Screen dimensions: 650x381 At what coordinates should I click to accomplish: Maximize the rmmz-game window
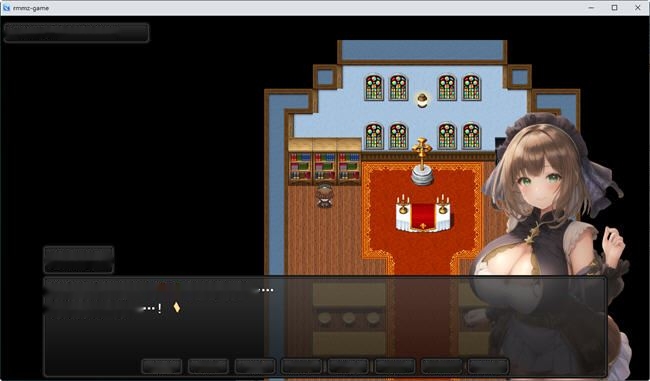click(x=614, y=7)
